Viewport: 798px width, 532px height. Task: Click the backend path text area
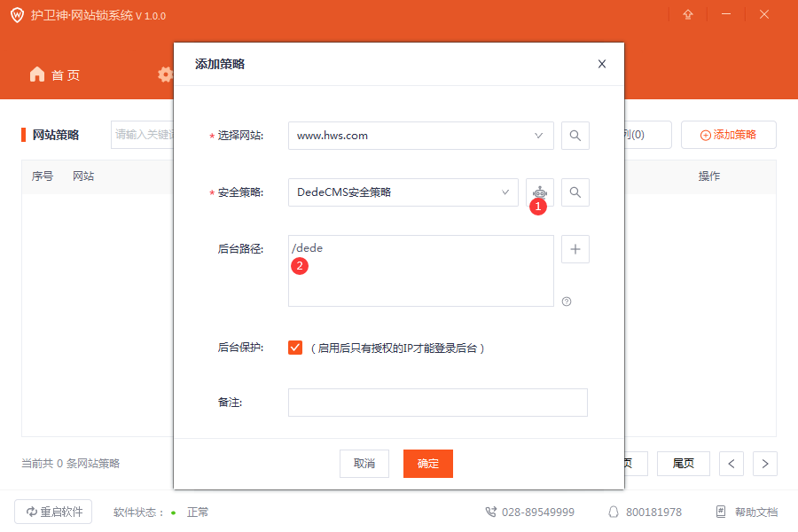click(420, 270)
